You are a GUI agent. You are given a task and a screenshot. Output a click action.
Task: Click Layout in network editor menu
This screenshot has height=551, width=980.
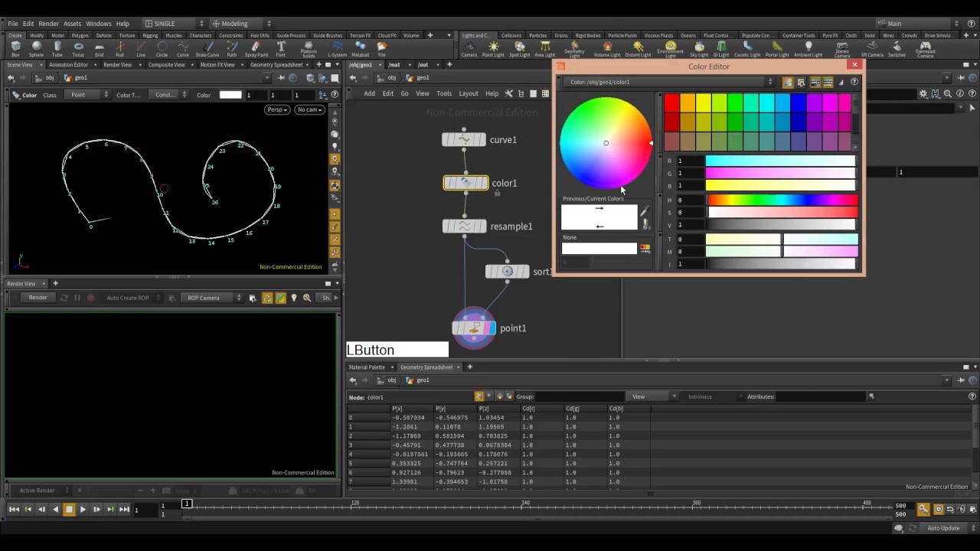[x=469, y=94]
